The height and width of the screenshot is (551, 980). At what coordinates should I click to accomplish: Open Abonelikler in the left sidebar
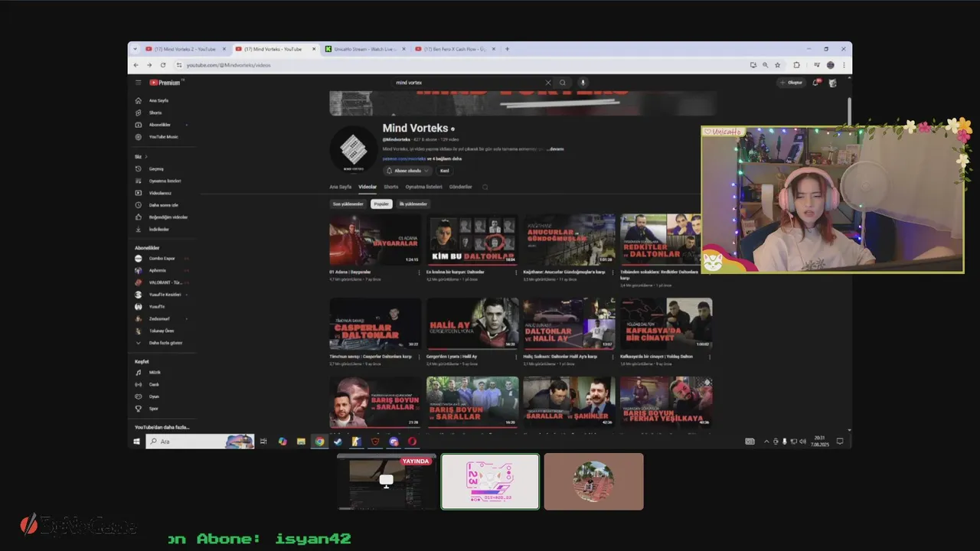click(x=160, y=125)
